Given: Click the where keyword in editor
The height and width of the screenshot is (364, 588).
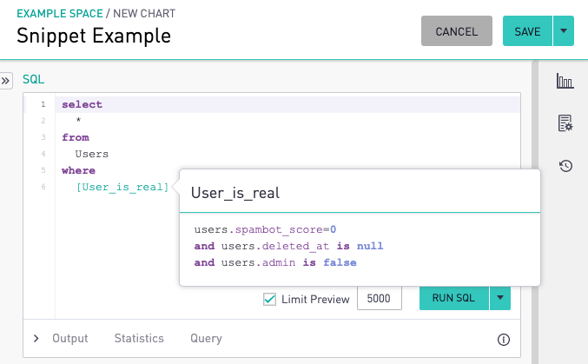Looking at the screenshot, I should click(x=78, y=170).
